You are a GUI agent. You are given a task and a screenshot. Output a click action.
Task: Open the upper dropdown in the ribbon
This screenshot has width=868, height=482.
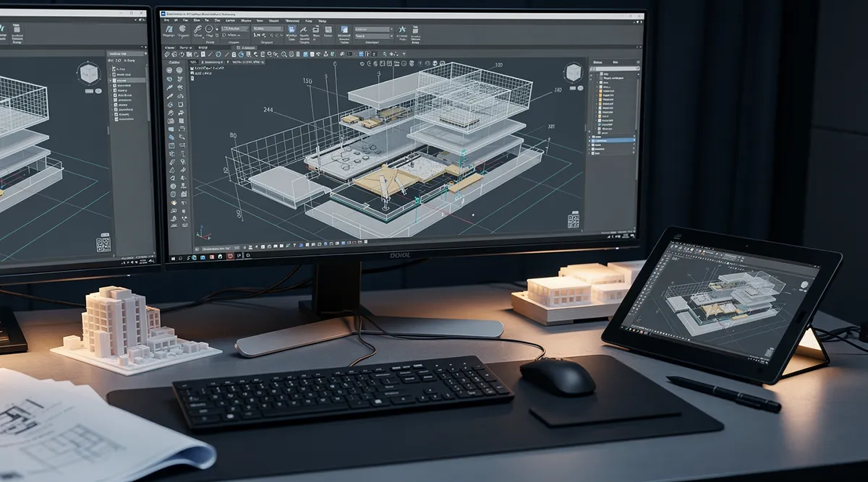pyautogui.click(x=372, y=30)
